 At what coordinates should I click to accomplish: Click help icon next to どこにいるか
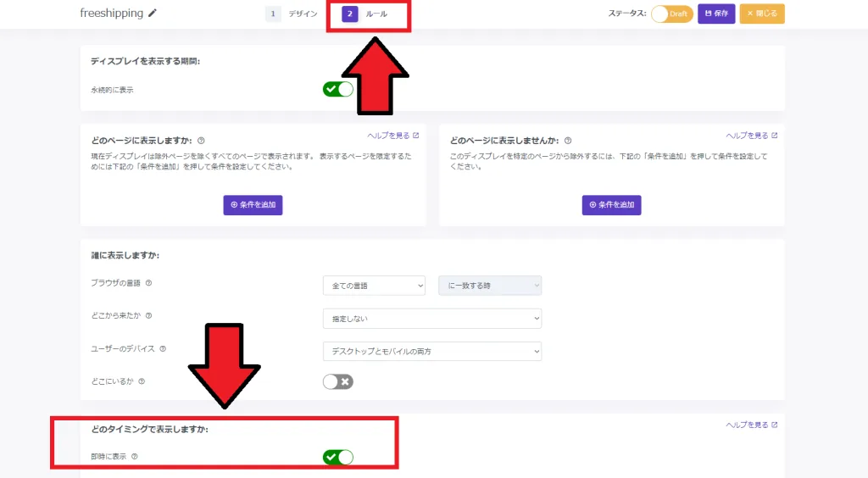(142, 381)
